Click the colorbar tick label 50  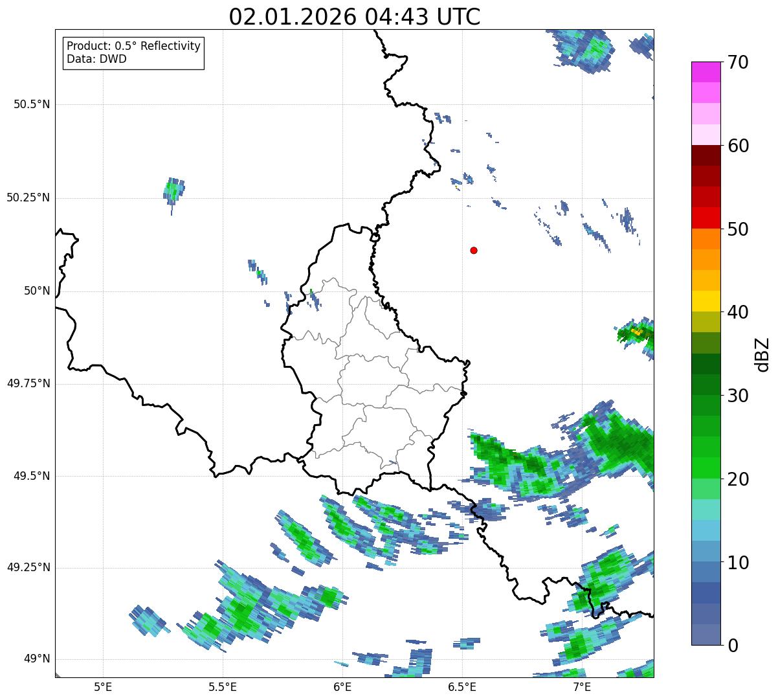(x=738, y=229)
